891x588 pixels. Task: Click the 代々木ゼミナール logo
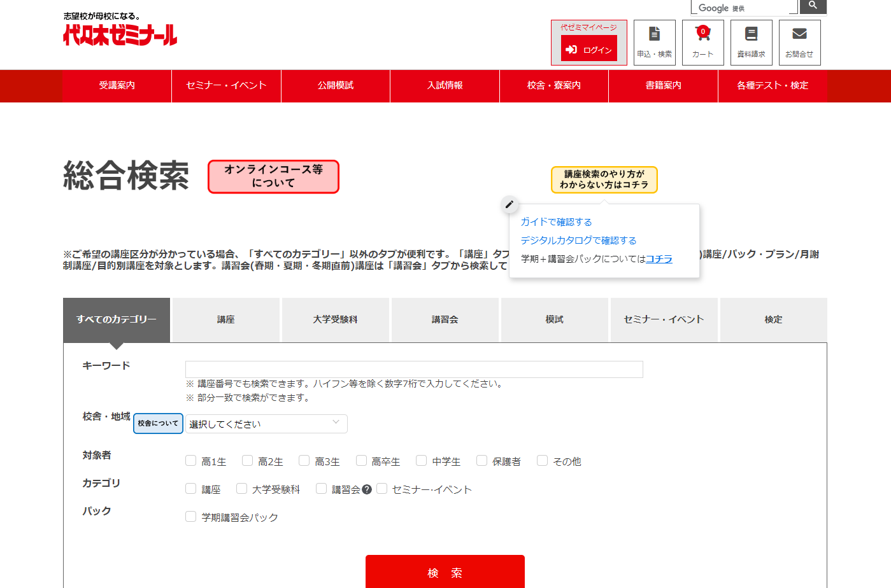(119, 37)
